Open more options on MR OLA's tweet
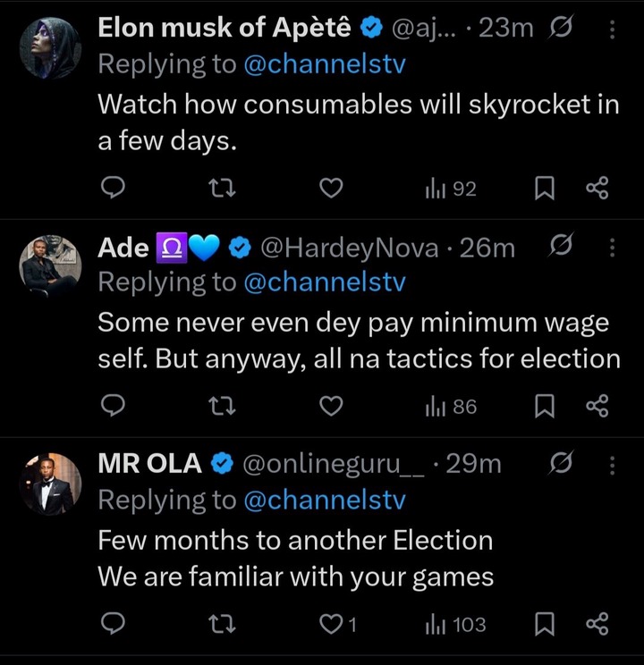Image resolution: width=644 pixels, height=665 pixels. 612,465
